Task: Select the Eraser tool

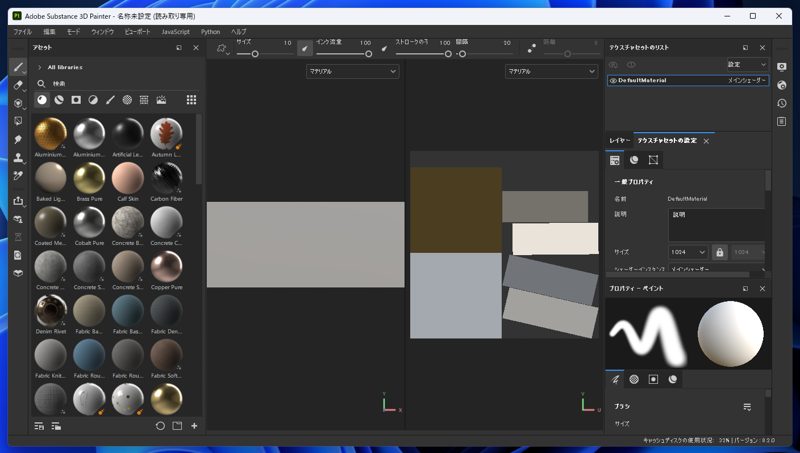Action: click(x=18, y=85)
